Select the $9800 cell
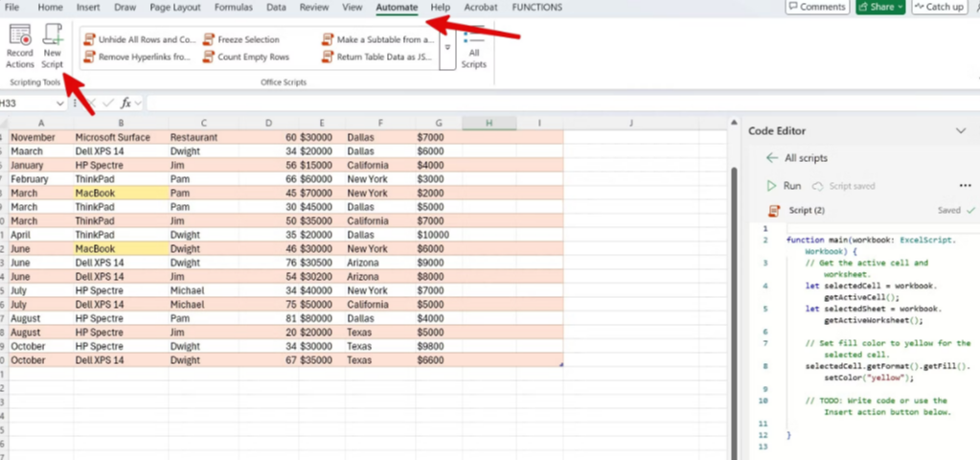980x460 pixels. click(439, 346)
